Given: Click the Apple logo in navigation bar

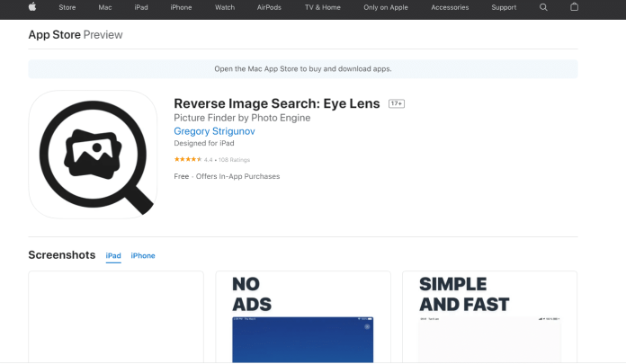Looking at the screenshot, I should [x=32, y=7].
